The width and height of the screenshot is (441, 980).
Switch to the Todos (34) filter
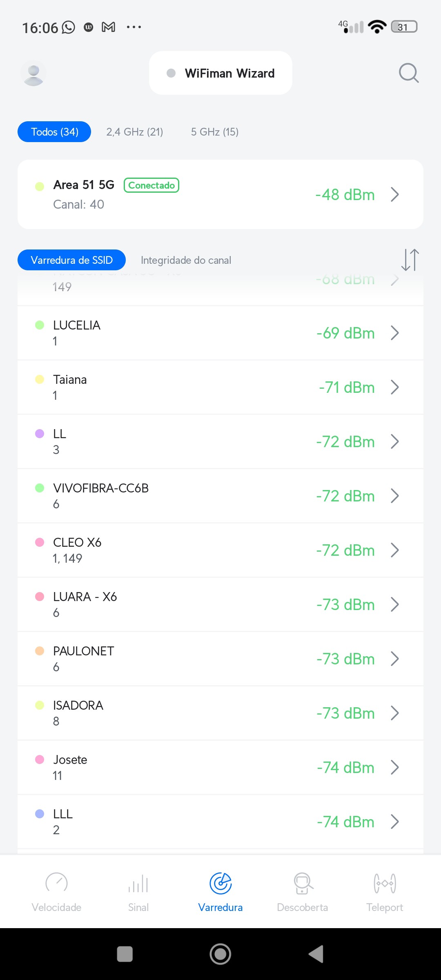point(54,132)
